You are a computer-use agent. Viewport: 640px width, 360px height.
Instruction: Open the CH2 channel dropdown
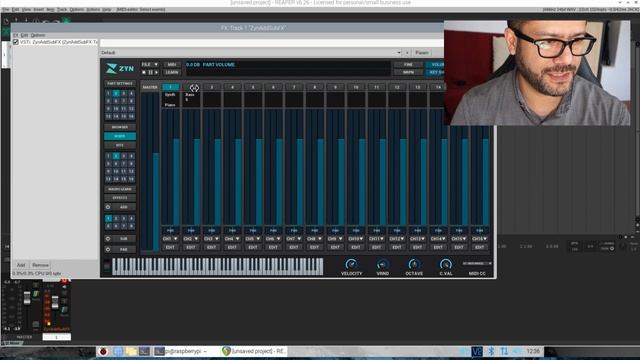pos(191,238)
